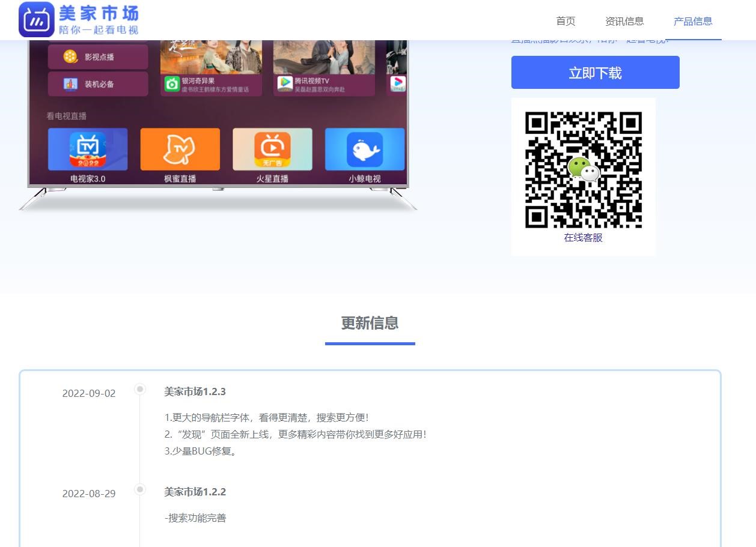Click the 银河奇异果 app icon
Image resolution: width=756 pixels, height=547 pixels.
click(x=172, y=84)
